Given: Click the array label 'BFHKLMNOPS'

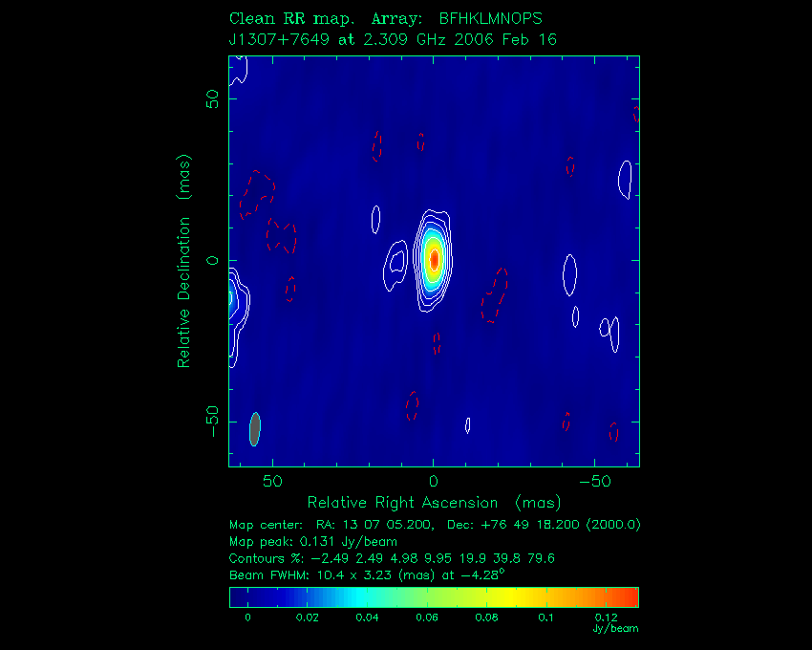Looking at the screenshot, I should (490, 19).
